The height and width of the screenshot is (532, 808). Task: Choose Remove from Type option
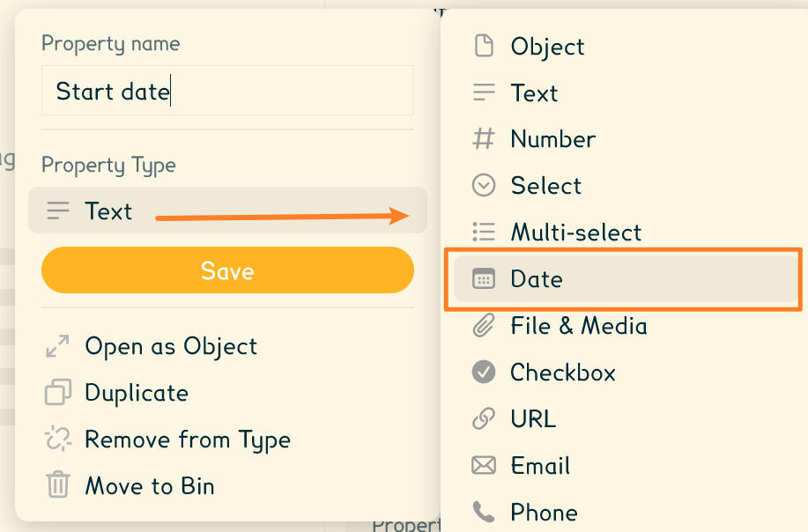(x=187, y=440)
